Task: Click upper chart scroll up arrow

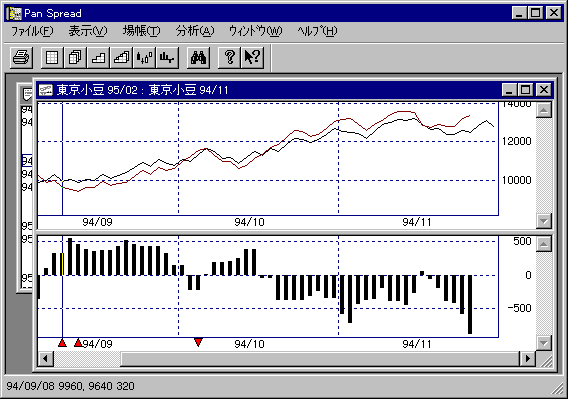Action: tap(544, 110)
